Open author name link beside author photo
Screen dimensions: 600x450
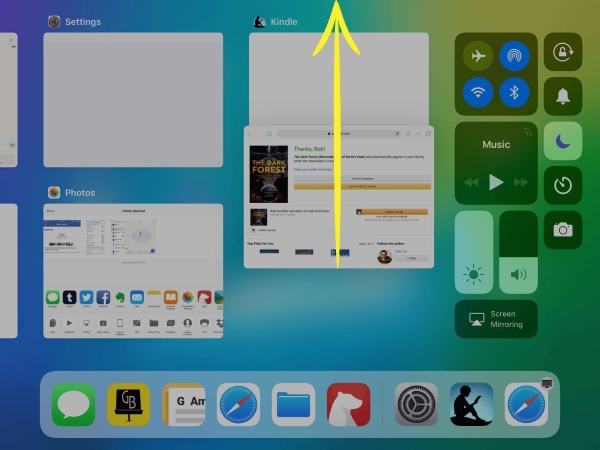(401, 251)
